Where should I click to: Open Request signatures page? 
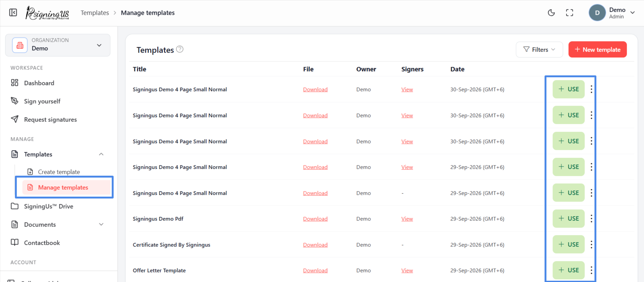(50, 119)
